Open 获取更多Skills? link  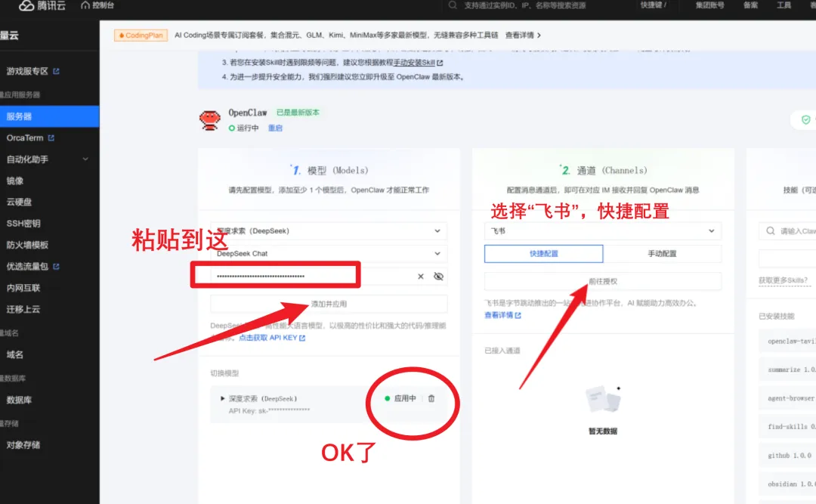click(784, 280)
